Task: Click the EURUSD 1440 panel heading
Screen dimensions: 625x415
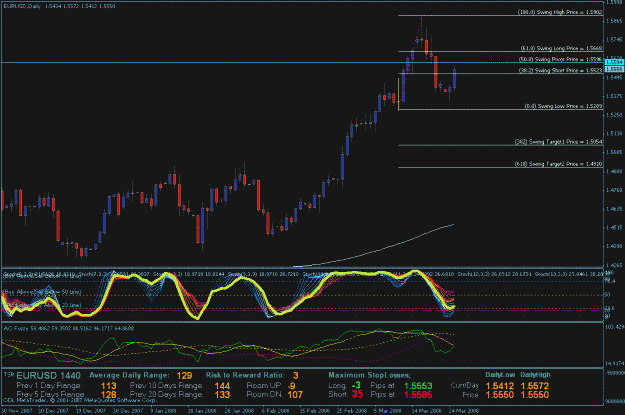Action: 48,376
